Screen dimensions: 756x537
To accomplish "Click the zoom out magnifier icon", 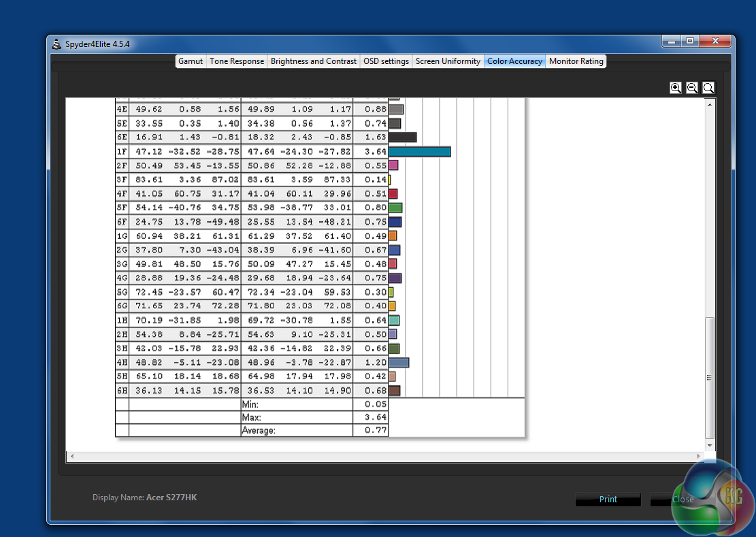I will click(692, 88).
